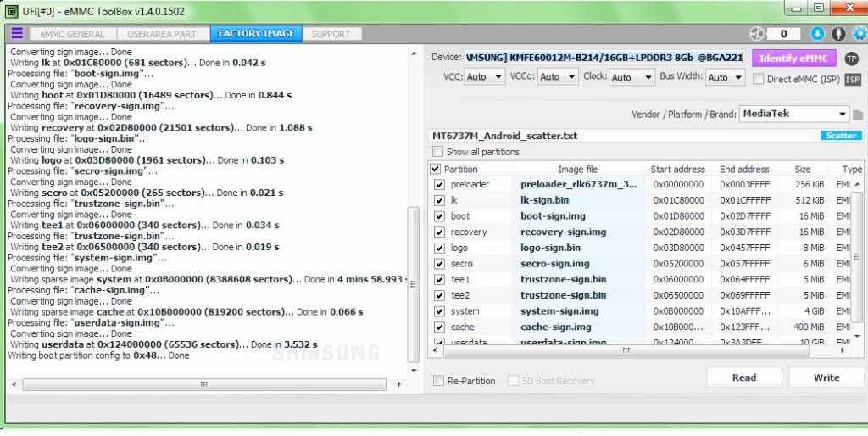Click the app icon in title bar

click(x=12, y=11)
